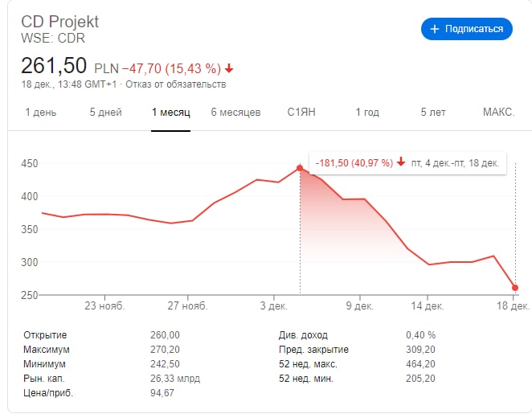Switch chart to 1 год
This screenshot has width=532, height=414.
(x=367, y=113)
